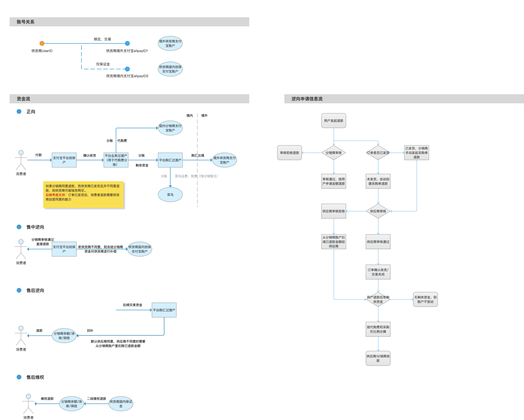
Task: Select the 已发货,分销商手动发起采购单退款 box
Action: (x=417, y=153)
